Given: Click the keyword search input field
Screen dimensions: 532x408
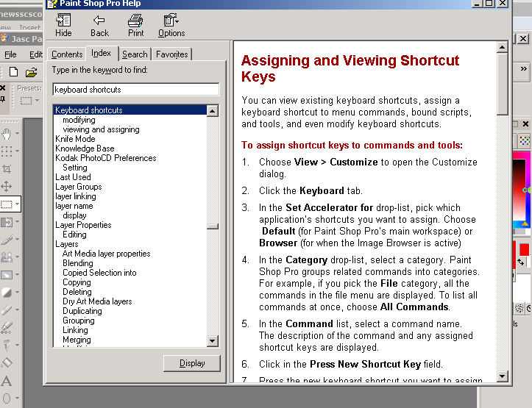Looking at the screenshot, I should (x=135, y=90).
